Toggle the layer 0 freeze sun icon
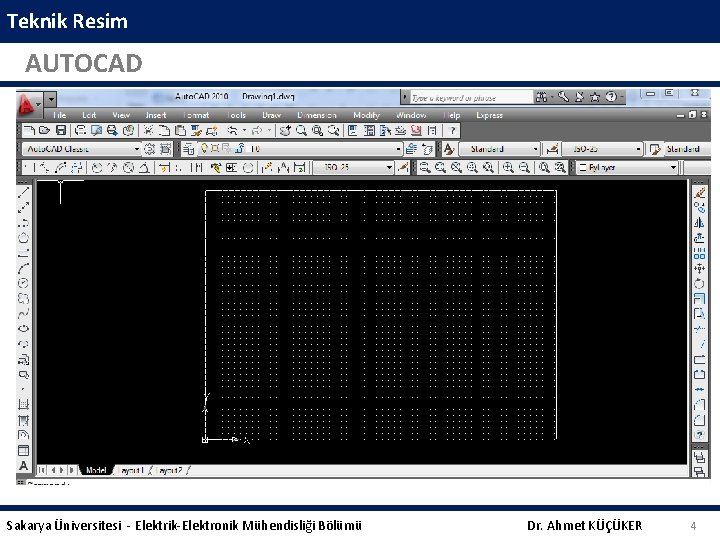Screen dimensions: 720x540 tap(214, 148)
